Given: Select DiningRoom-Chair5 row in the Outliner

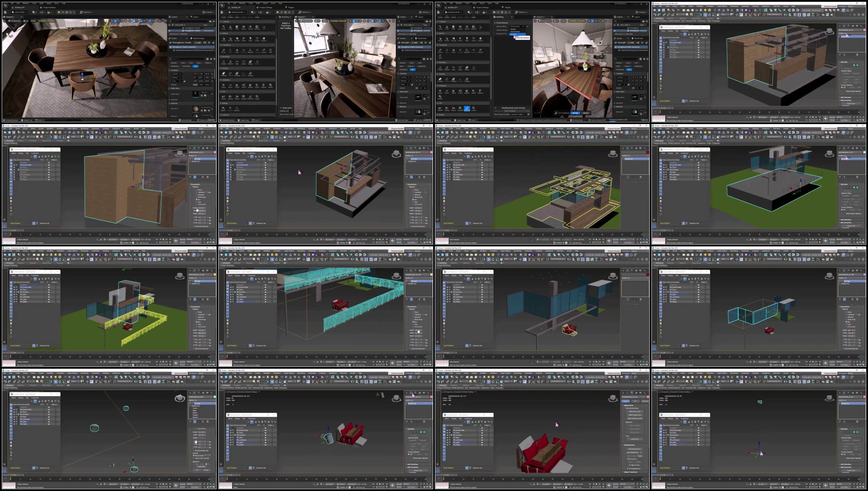Looking at the screenshot, I should 192,28.
